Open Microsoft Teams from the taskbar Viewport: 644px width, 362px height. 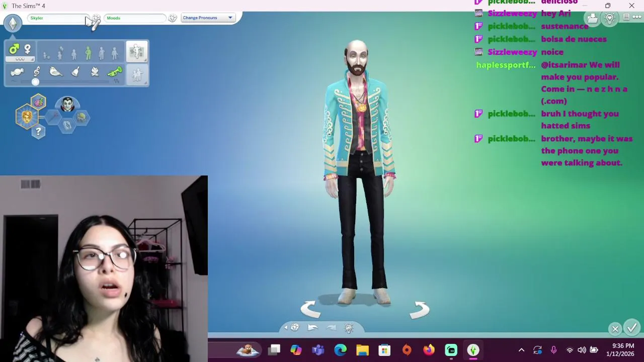(318, 350)
